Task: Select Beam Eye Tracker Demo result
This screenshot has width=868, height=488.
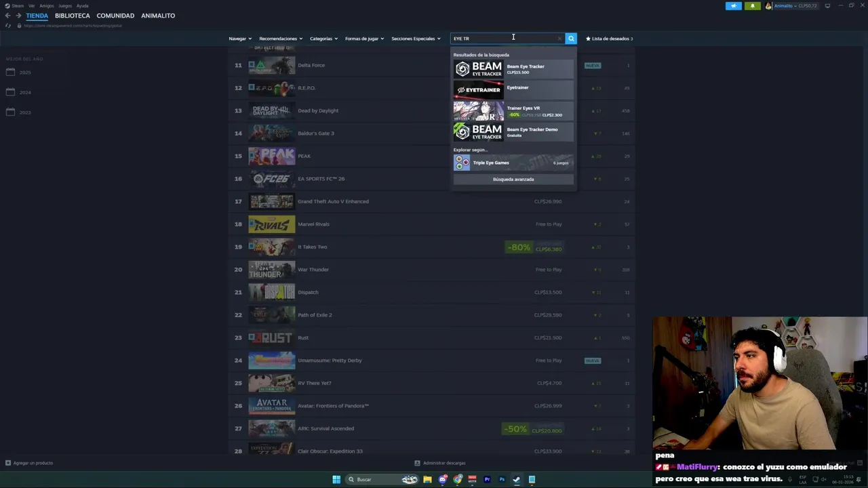Action: (x=513, y=131)
